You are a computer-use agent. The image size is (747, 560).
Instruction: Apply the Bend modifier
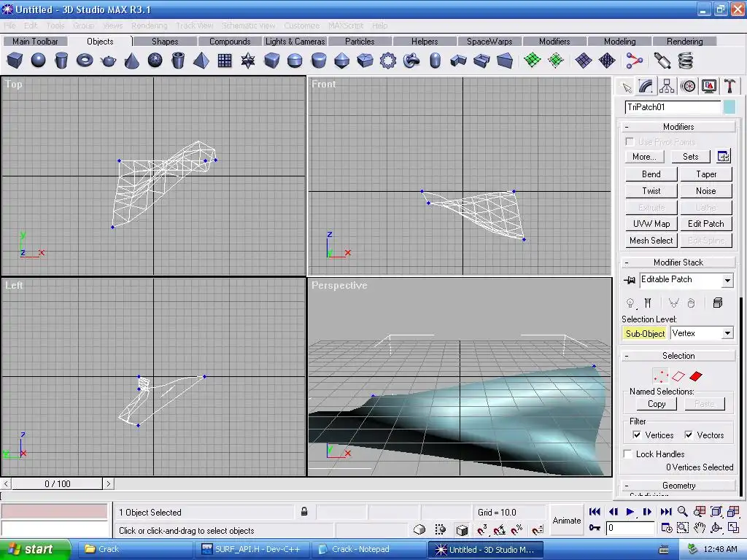[x=651, y=174]
